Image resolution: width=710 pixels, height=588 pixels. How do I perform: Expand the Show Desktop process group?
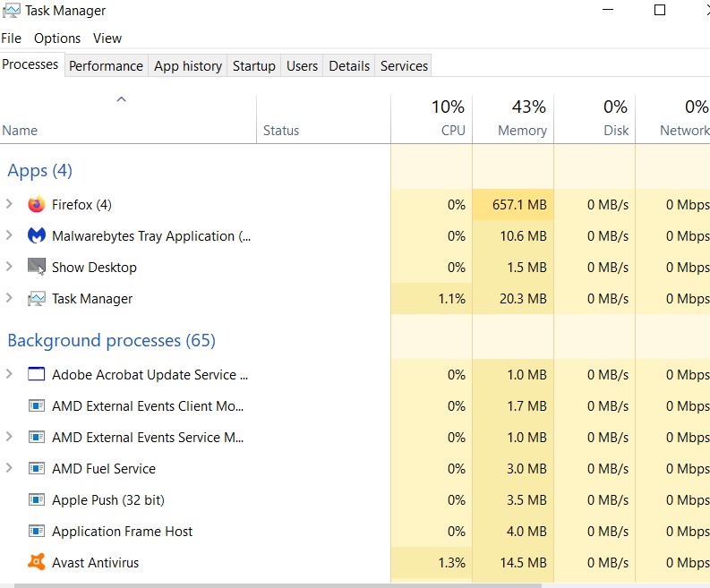(x=9, y=267)
